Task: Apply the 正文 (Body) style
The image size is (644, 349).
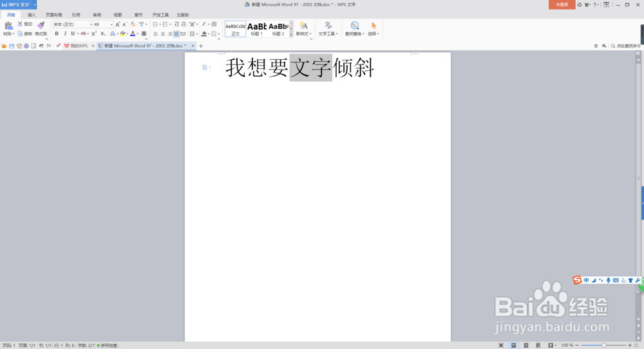Action: 235,29
